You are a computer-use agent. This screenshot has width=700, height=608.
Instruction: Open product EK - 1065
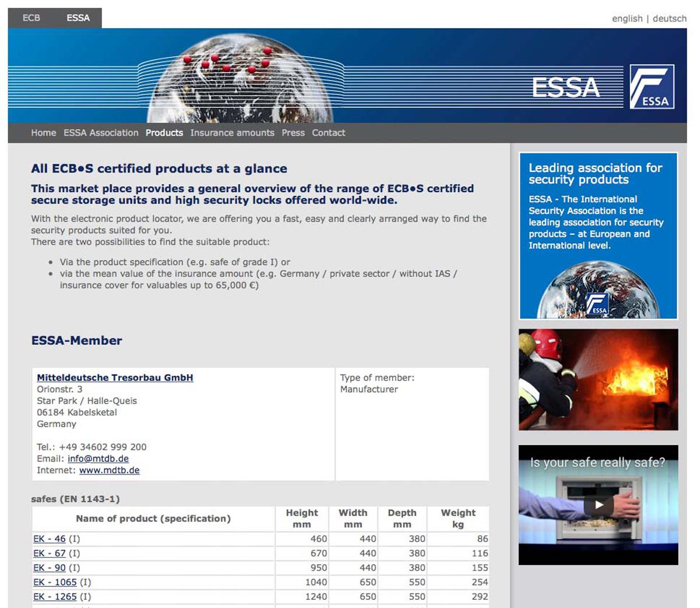[x=55, y=582]
